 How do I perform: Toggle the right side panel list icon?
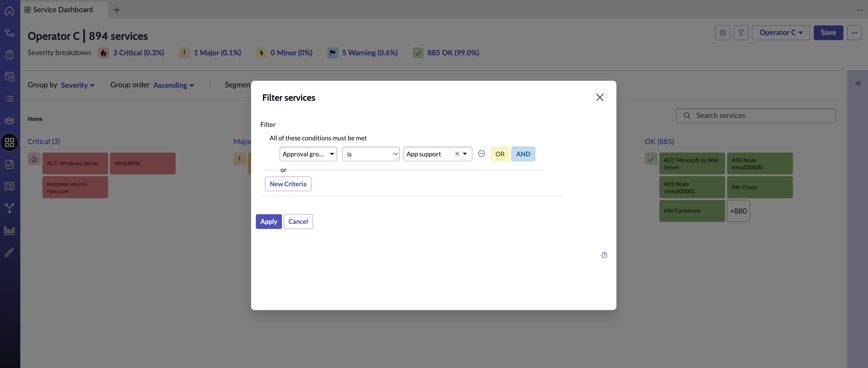(858, 83)
